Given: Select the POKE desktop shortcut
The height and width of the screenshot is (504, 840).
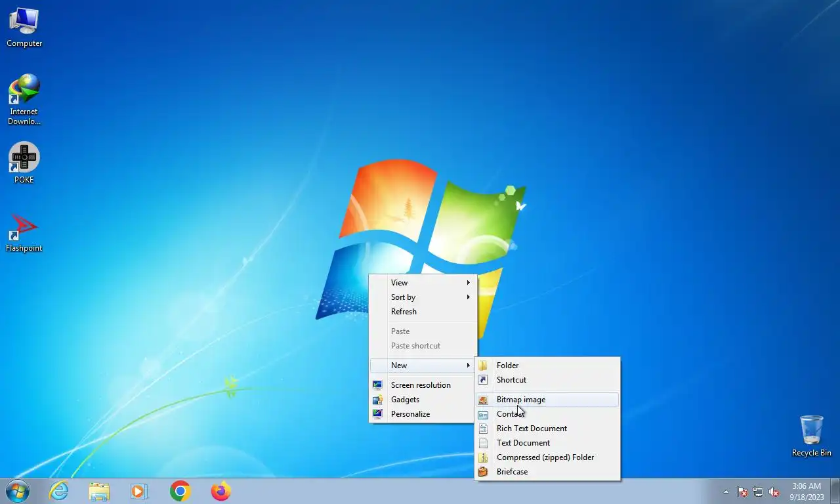Looking at the screenshot, I should tap(24, 163).
